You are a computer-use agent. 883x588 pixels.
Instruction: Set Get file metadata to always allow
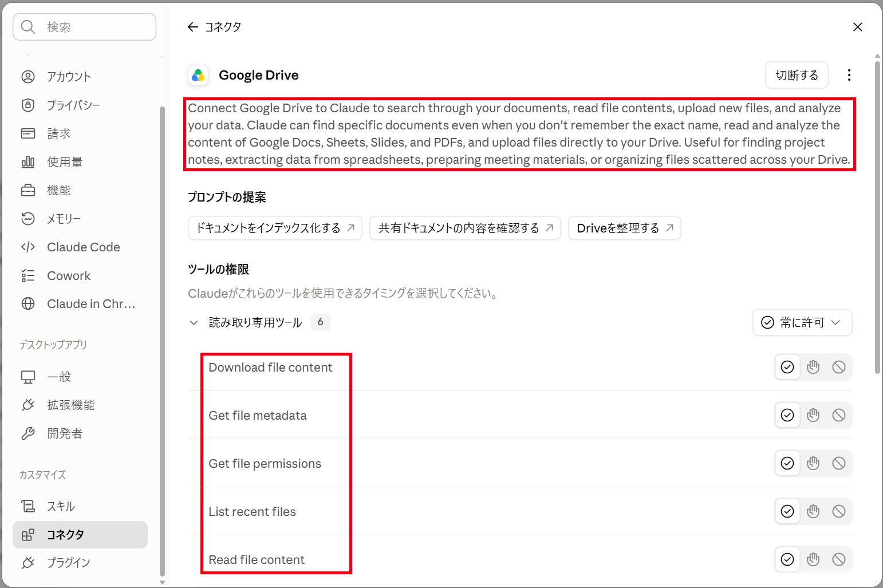787,415
